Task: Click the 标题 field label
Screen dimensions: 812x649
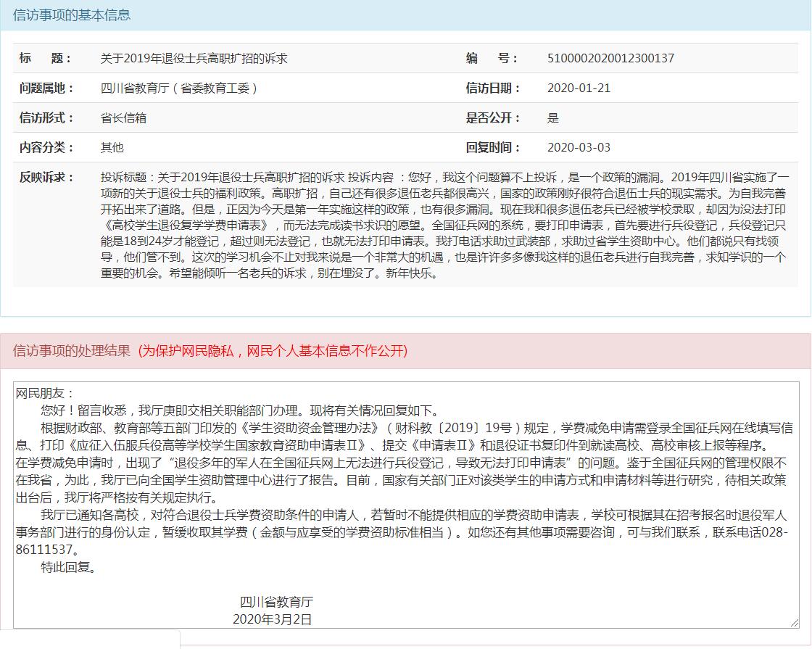Action: pos(45,58)
